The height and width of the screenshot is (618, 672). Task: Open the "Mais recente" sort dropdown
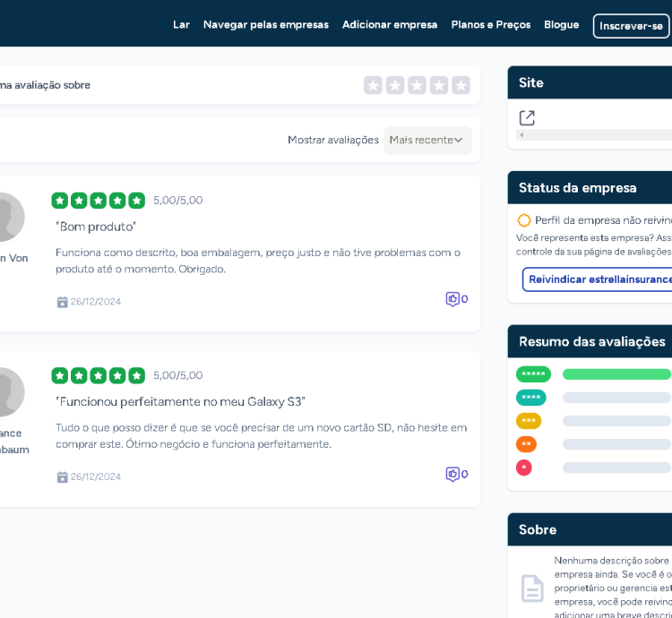(x=427, y=140)
